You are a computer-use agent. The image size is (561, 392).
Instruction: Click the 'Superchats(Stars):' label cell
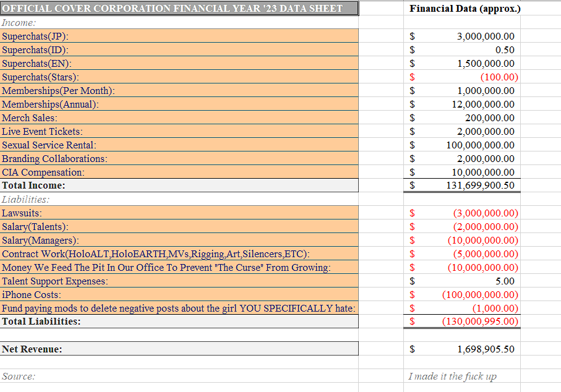pos(179,77)
